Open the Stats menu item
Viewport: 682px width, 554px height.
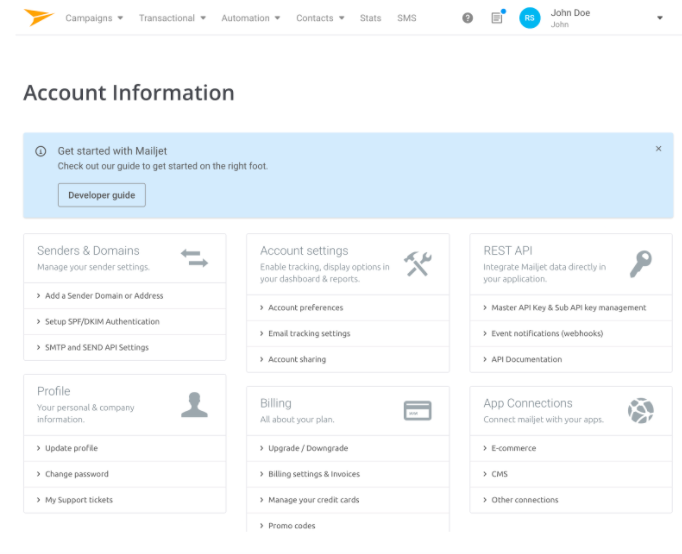tap(370, 18)
